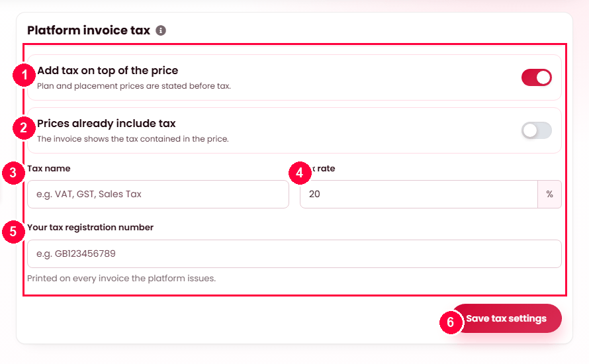
Task: Click the red number 2 marker
Action: click(24, 128)
